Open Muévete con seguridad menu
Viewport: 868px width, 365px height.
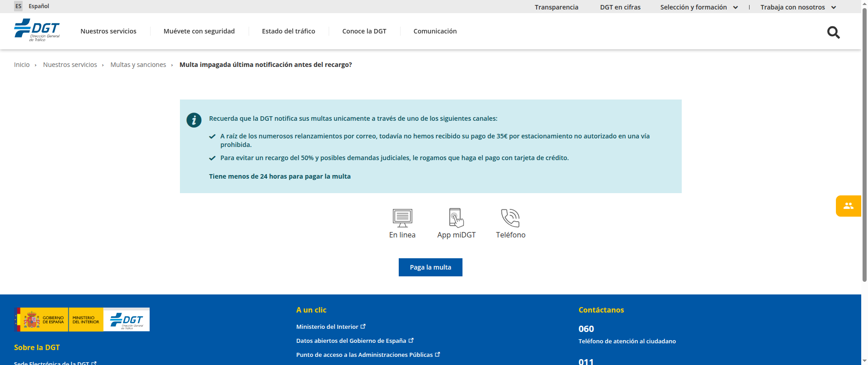click(x=199, y=31)
